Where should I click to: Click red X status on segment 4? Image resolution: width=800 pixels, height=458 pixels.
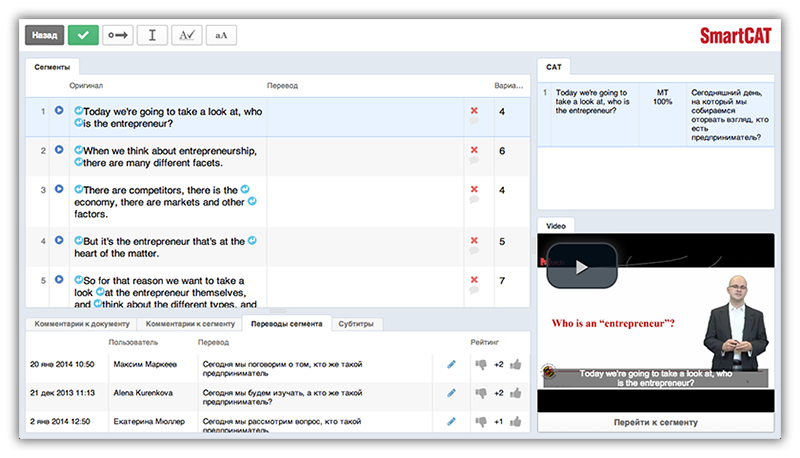pos(474,240)
